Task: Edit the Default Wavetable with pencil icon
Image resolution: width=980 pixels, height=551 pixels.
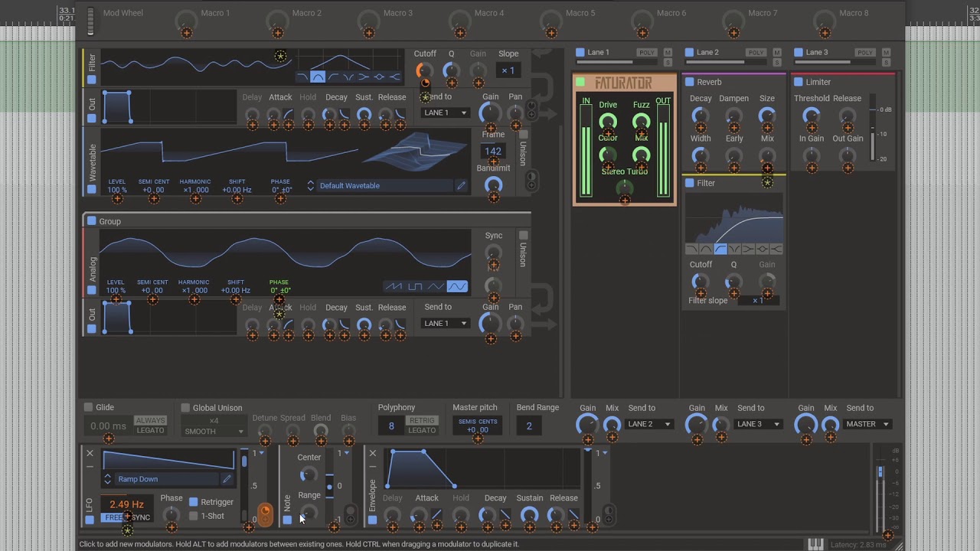Action: 461,185
